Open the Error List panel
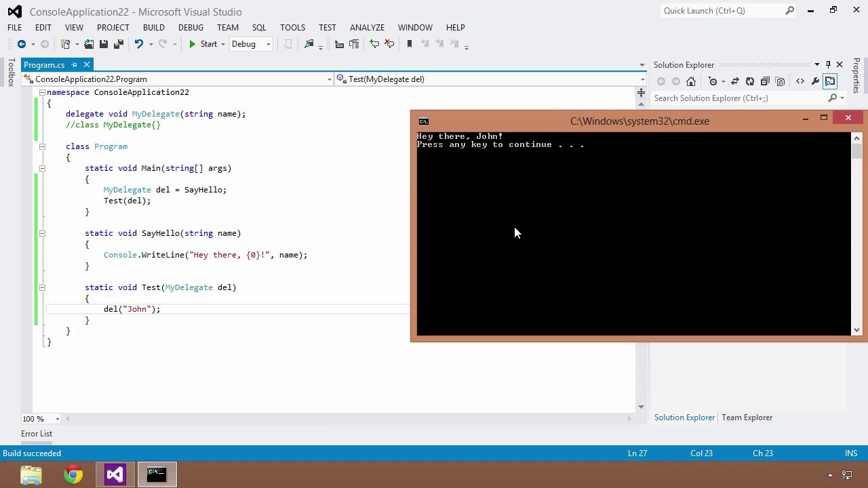The width and height of the screenshot is (868, 488). pyautogui.click(x=37, y=434)
